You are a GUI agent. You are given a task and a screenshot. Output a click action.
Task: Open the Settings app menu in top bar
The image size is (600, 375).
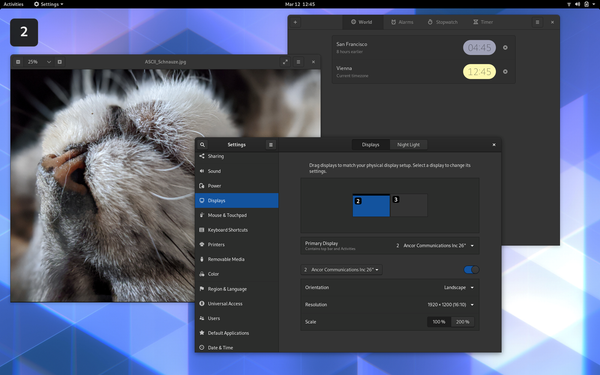pos(49,4)
